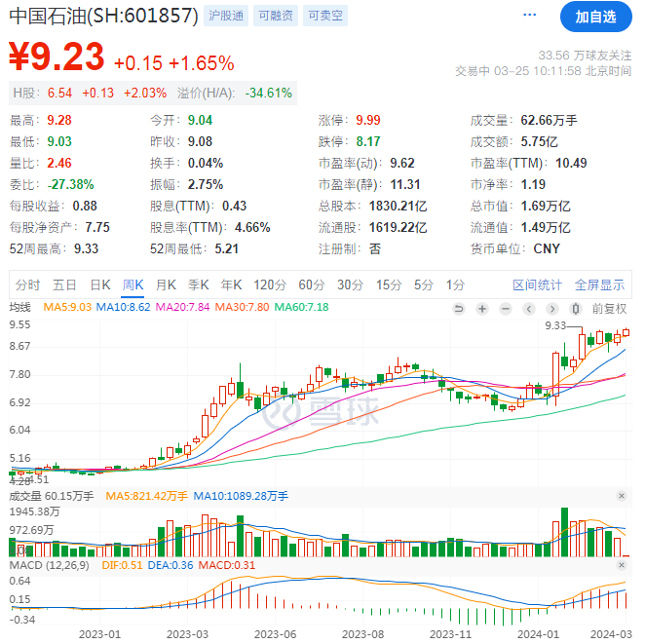
Task: Close the MACD indicator panel
Action: pos(622,565)
